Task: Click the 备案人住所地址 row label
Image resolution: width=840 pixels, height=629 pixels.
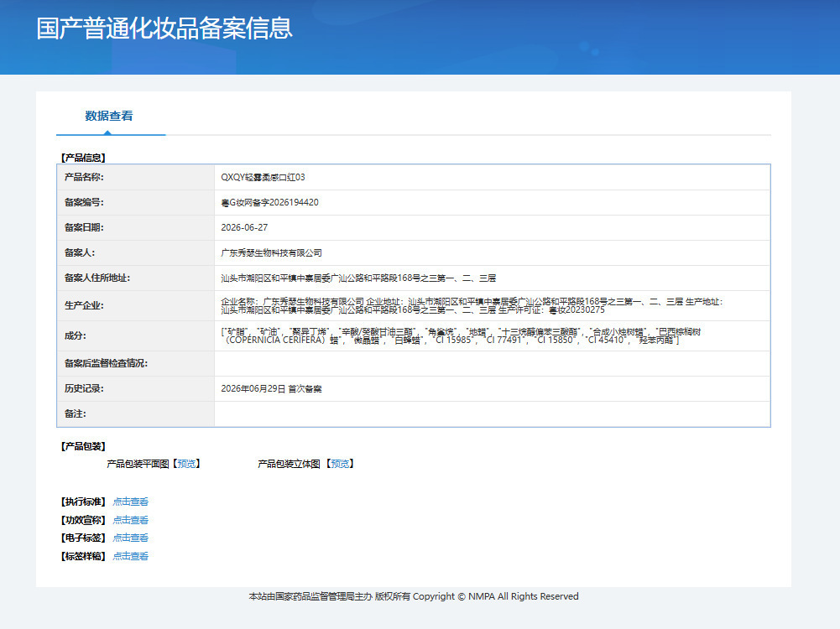Action: 97,278
